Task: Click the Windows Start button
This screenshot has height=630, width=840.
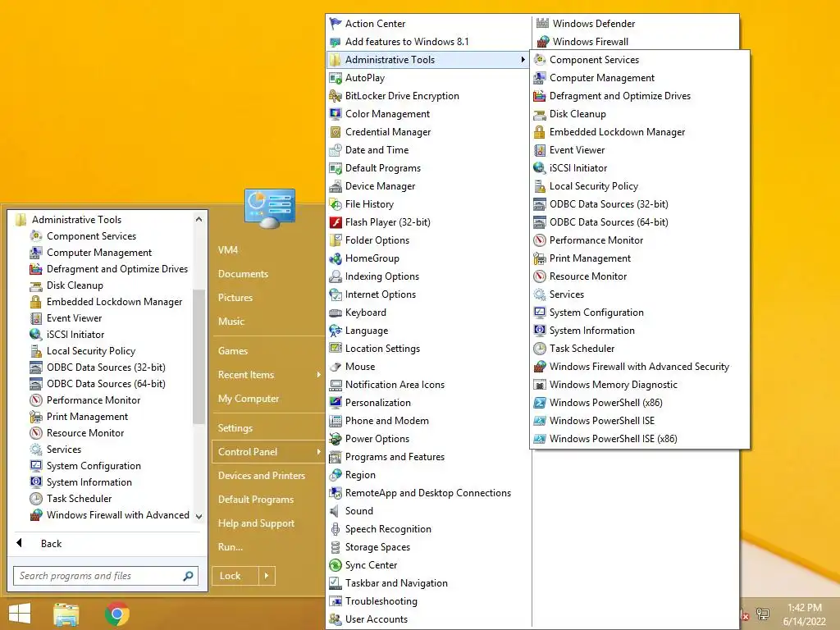Action: [20, 614]
